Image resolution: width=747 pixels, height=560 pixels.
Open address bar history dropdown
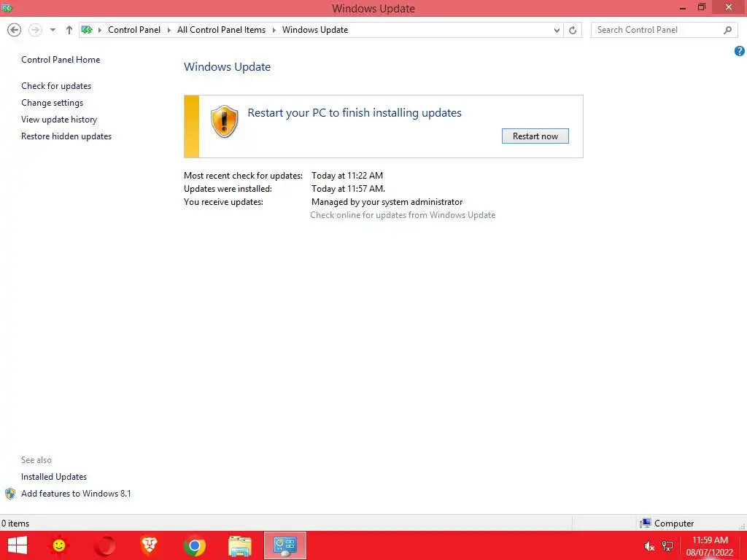tap(557, 30)
